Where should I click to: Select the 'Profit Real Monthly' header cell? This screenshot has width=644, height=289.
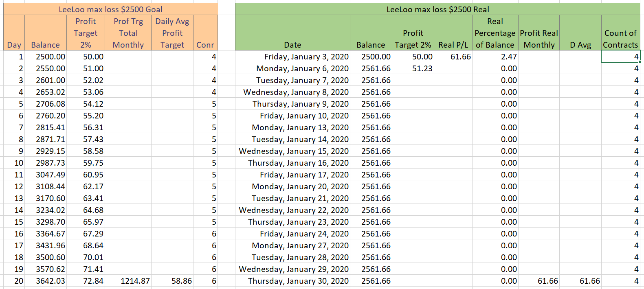coord(538,33)
